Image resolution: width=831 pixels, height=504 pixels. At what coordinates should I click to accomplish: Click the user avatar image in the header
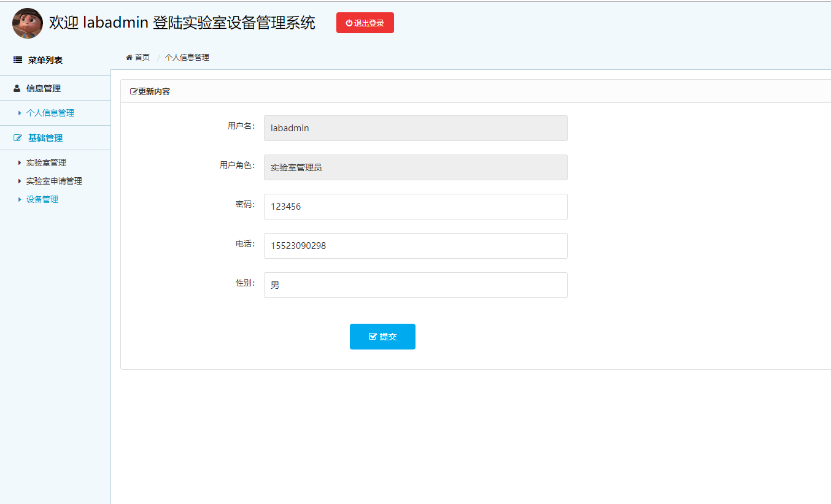27,23
